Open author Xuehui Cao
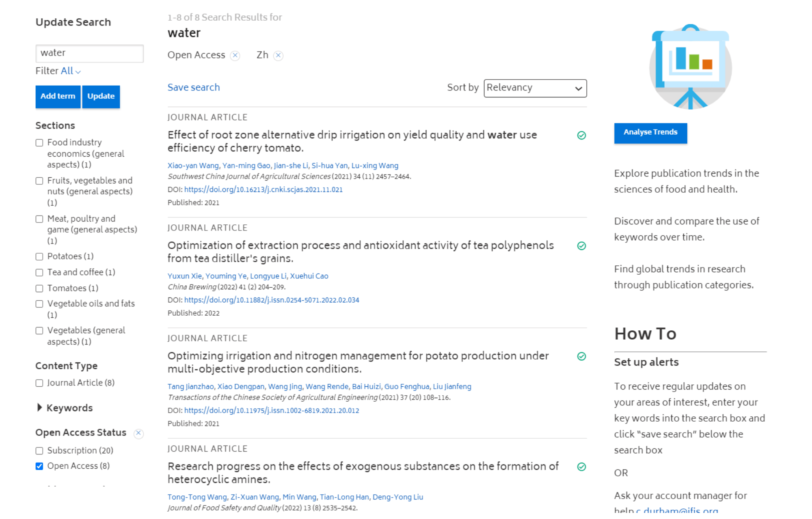Image resolution: width=812 pixels, height=519 pixels. (309, 276)
